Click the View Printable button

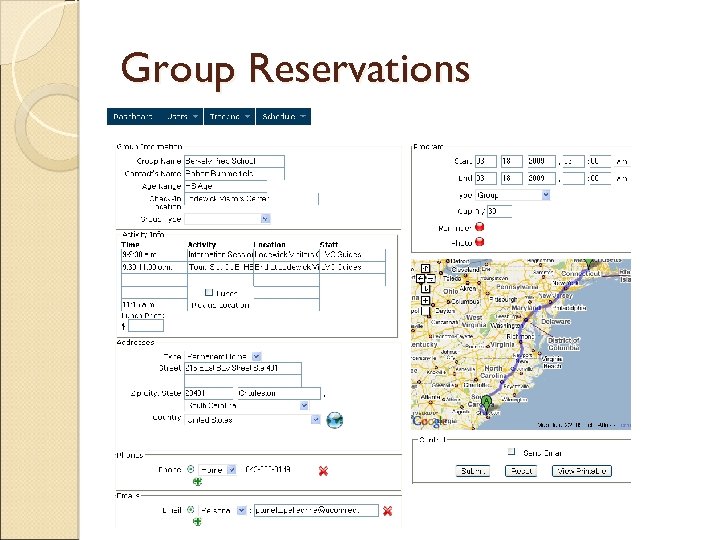[x=582, y=471]
